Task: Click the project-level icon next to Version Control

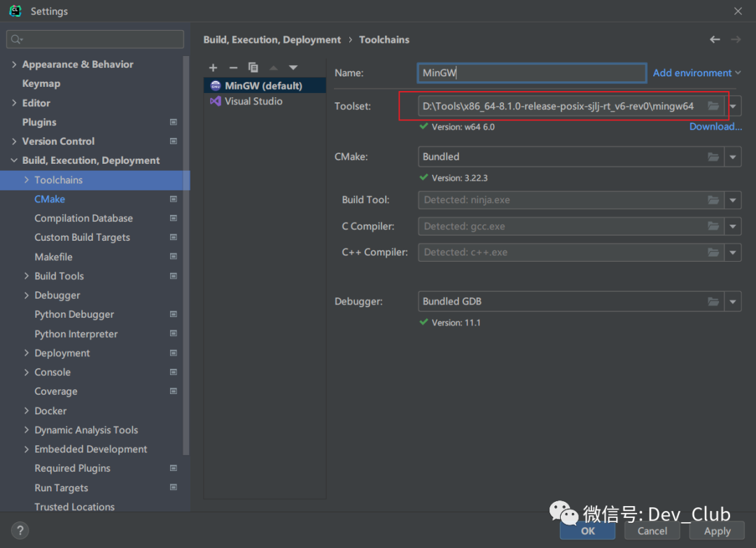Action: (x=174, y=141)
